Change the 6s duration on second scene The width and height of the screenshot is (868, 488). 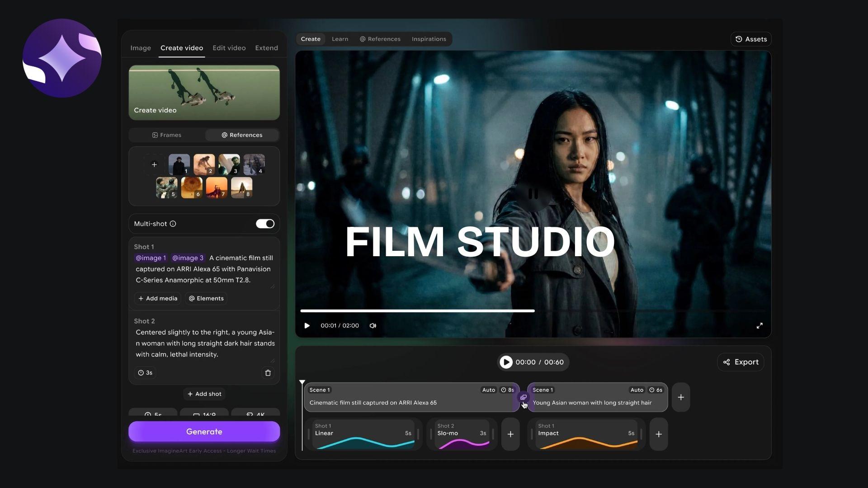click(x=656, y=390)
